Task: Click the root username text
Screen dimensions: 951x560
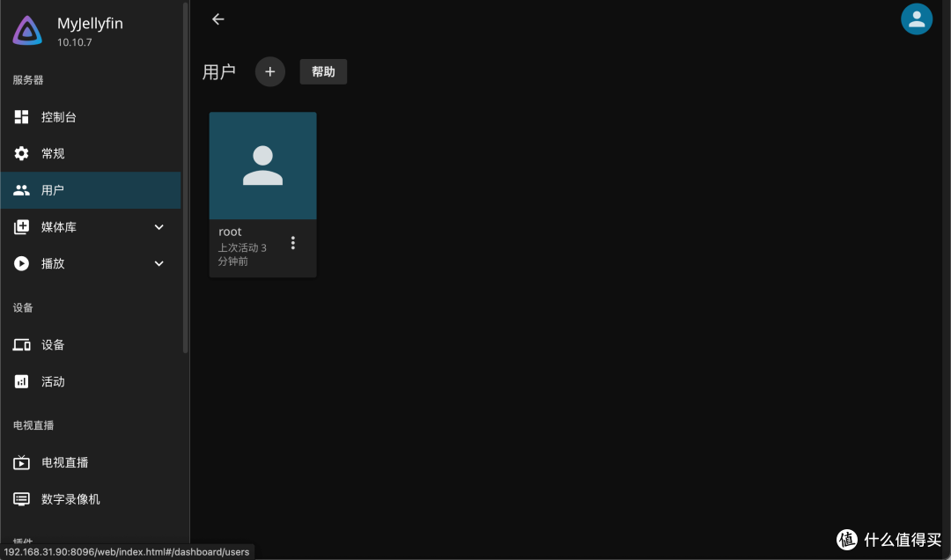Action: 230,232
